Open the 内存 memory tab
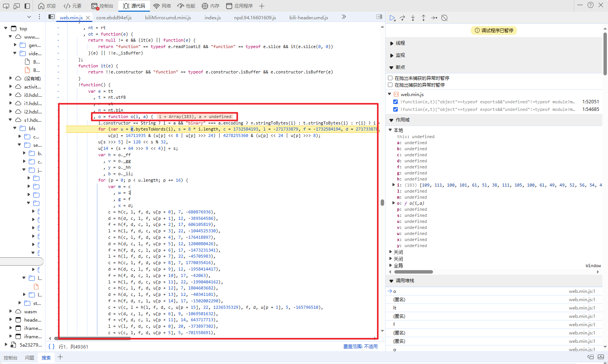Screen dimensions: 608x364 211,6
